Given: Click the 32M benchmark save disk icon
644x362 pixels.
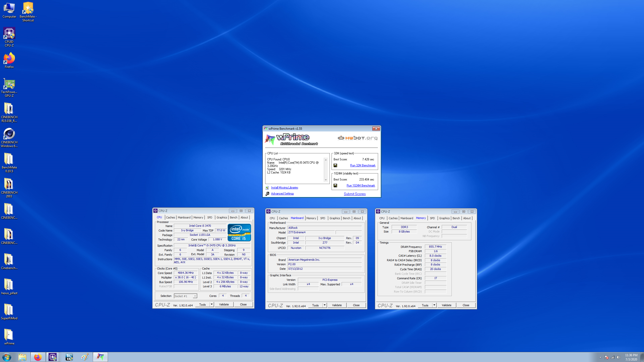Looking at the screenshot, I should 335,165.
